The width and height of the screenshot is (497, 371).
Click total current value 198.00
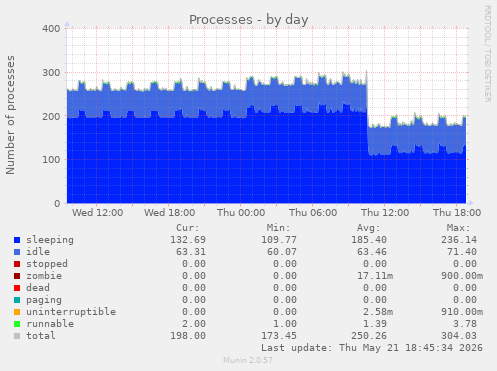pos(188,336)
